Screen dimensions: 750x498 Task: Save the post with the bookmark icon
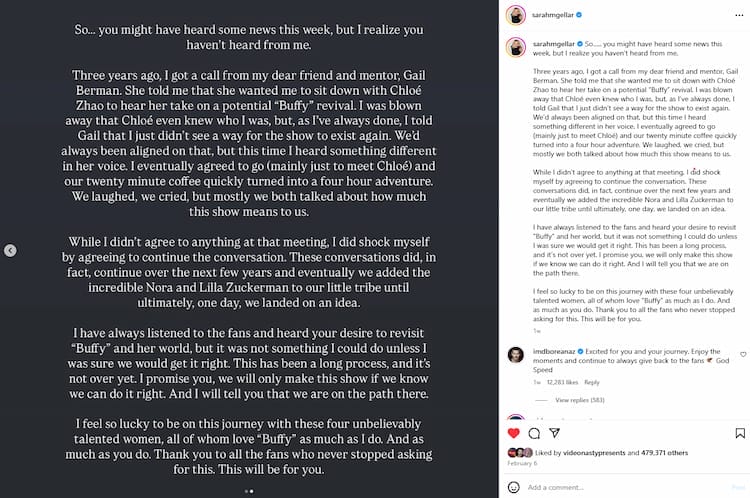click(740, 433)
